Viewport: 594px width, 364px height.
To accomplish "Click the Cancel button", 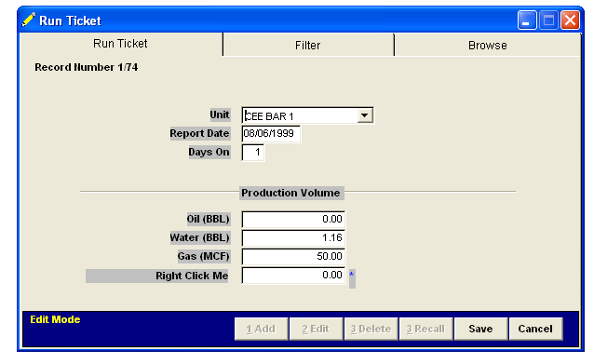I will click(535, 329).
